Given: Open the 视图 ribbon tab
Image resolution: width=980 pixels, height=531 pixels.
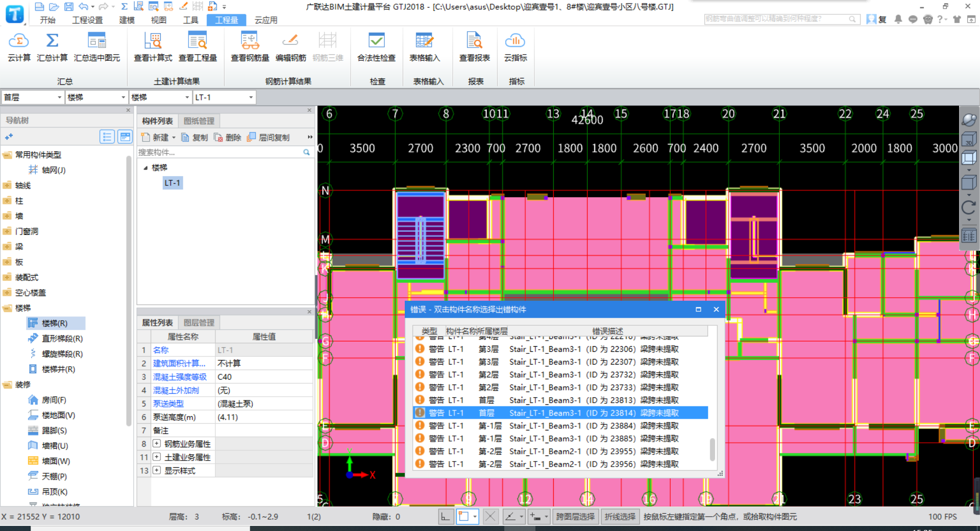Looking at the screenshot, I should point(159,20).
